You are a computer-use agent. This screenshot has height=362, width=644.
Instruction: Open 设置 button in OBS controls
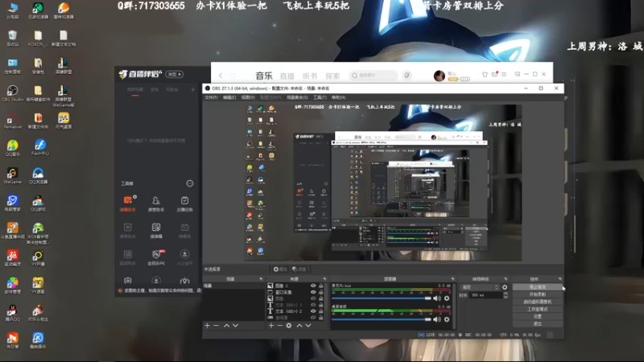(x=537, y=316)
